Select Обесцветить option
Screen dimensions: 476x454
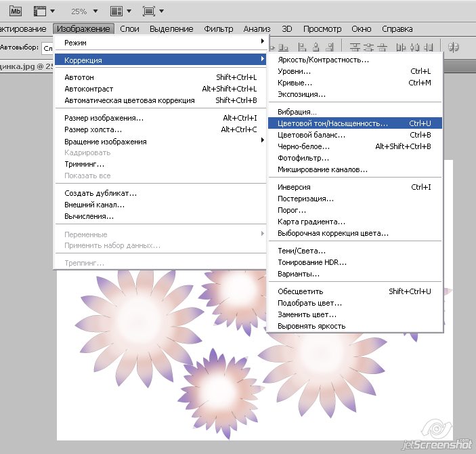coord(300,291)
